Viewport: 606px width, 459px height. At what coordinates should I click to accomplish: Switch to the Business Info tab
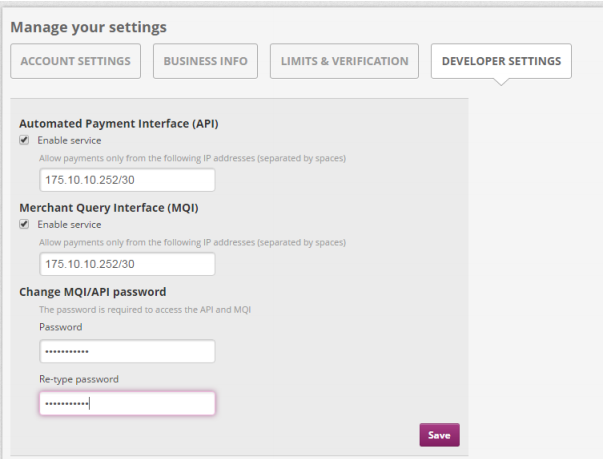coord(205,61)
